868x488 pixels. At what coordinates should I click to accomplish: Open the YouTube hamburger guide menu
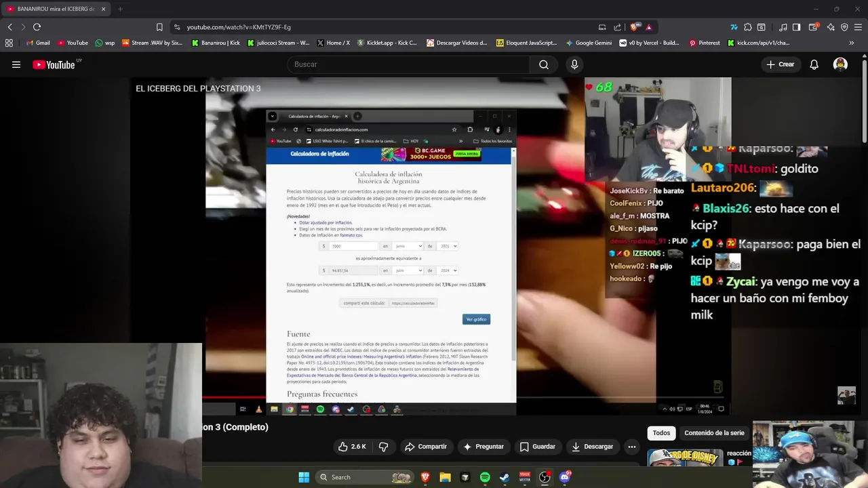tap(16, 64)
